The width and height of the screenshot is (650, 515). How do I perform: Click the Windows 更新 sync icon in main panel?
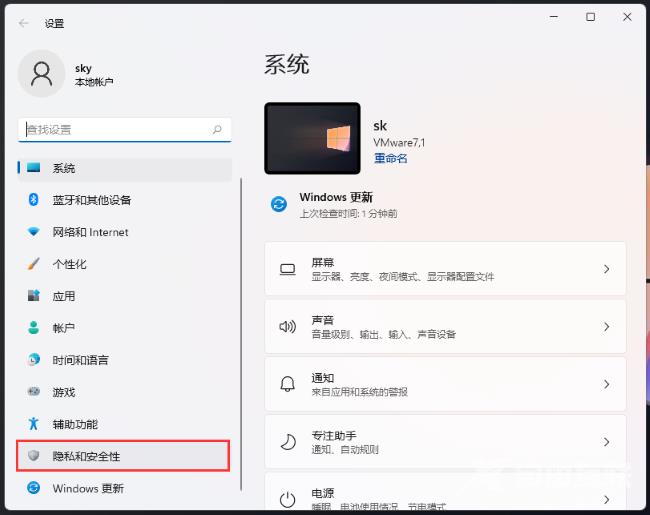coord(279,204)
